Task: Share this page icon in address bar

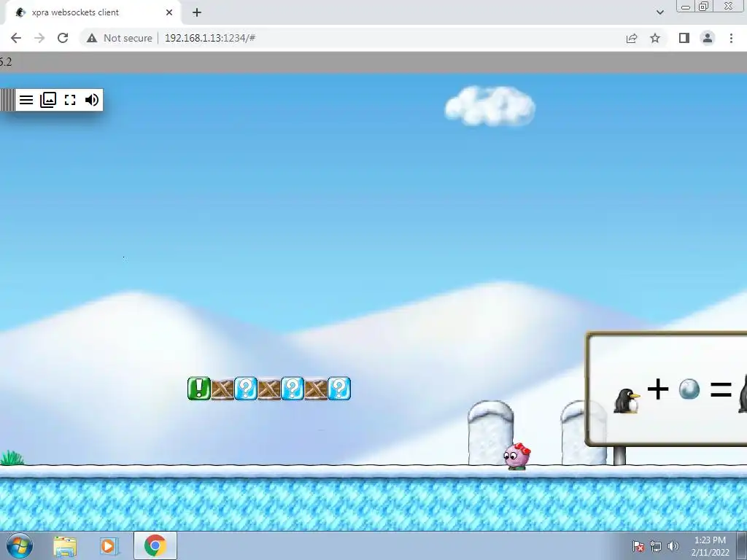Action: [x=632, y=38]
